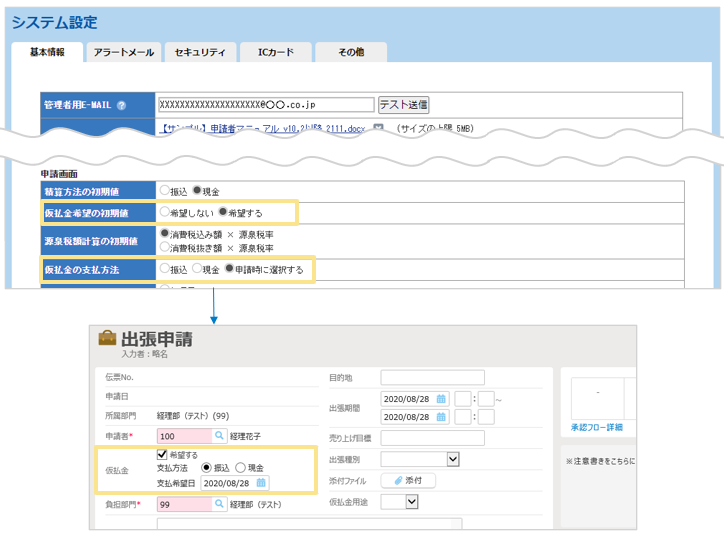This screenshot has width=724, height=536.
Task: Toggle the 希望する checkbox under 仮払金
Action: (162, 454)
